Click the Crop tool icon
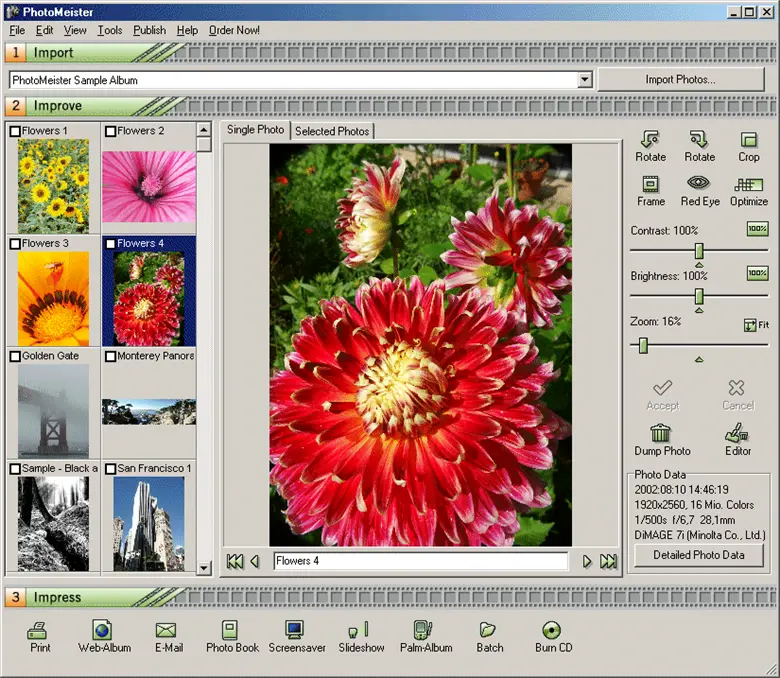Image resolution: width=780 pixels, height=678 pixels. 749,141
